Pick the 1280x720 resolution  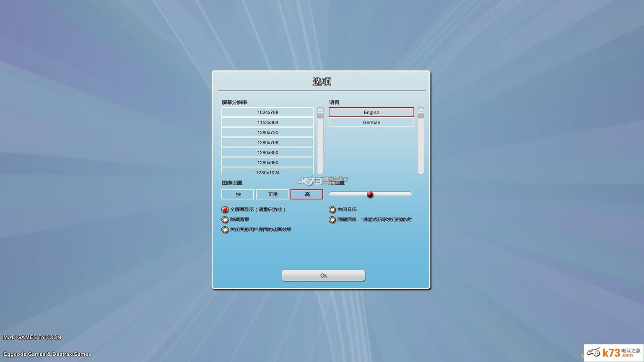coord(267,132)
